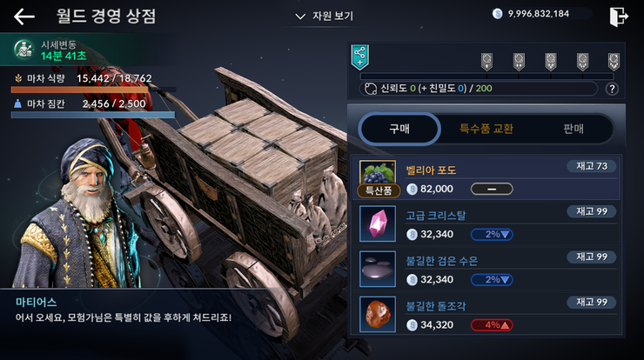Switch to the 판매 tab
Viewport: 644px width, 360px height.
coord(574,129)
